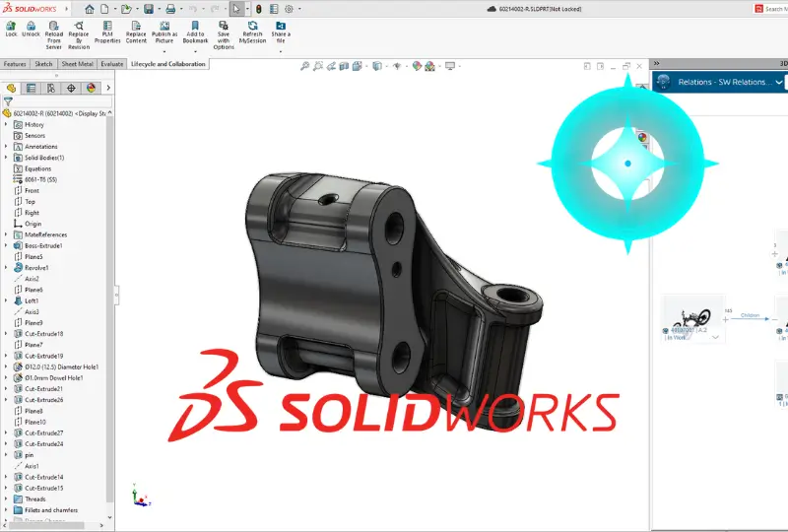Expand the History tree node
Viewport: 788px width, 532px height.
coord(6,124)
